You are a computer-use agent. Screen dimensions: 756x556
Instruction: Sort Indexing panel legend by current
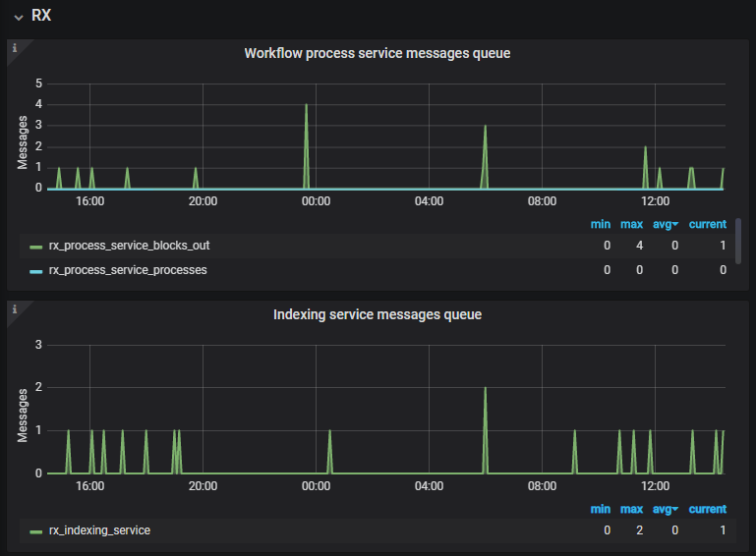coord(707,509)
